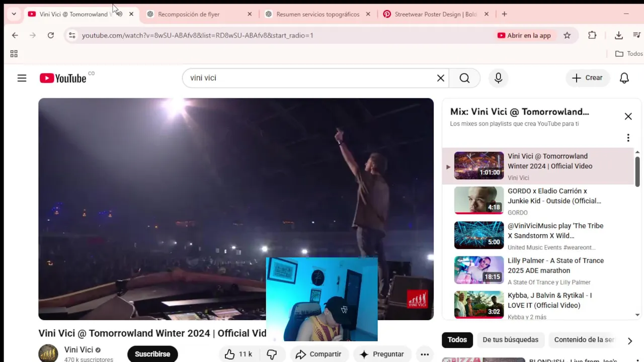Viewport: 644px width, 362px height.
Task: View site information icon in address bar
Action: [72, 35]
